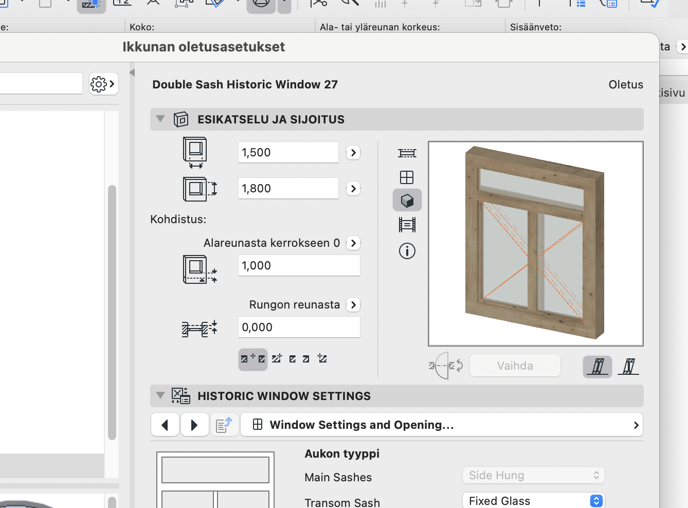
Task: Switch preview to 3D view
Action: coord(407,200)
